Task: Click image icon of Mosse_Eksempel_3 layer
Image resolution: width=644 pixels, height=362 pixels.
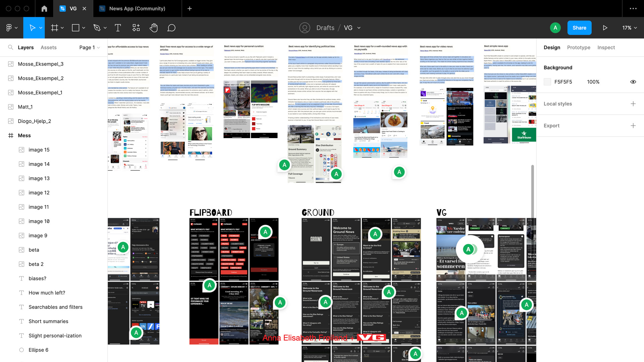Action: (x=11, y=64)
